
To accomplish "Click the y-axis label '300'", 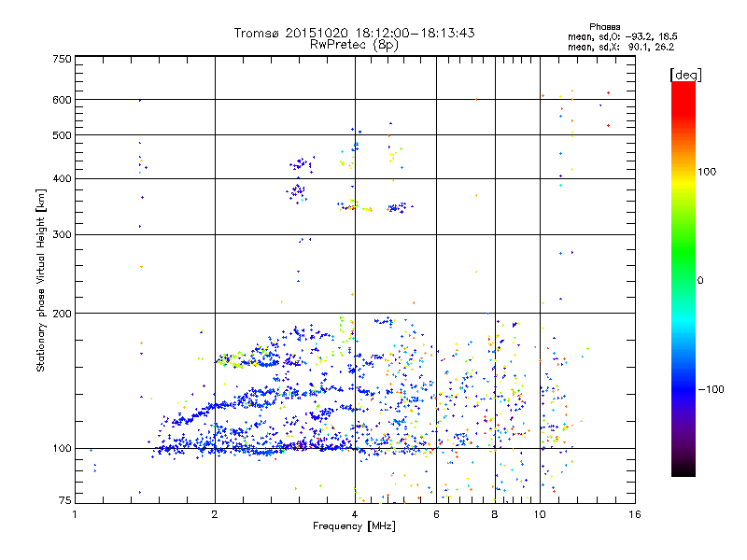I will 62,235.
